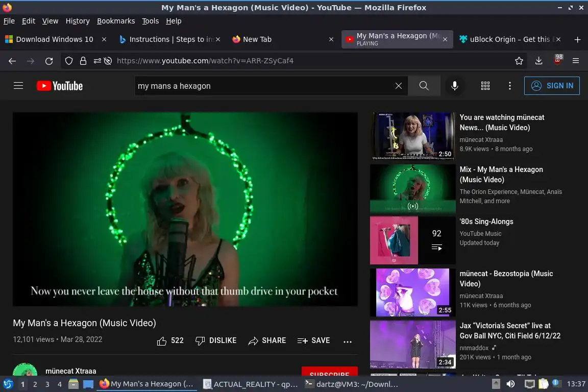The width and height of the screenshot is (588, 392).
Task: Open the panel's start menu icon
Action: pyautogui.click(x=8, y=384)
